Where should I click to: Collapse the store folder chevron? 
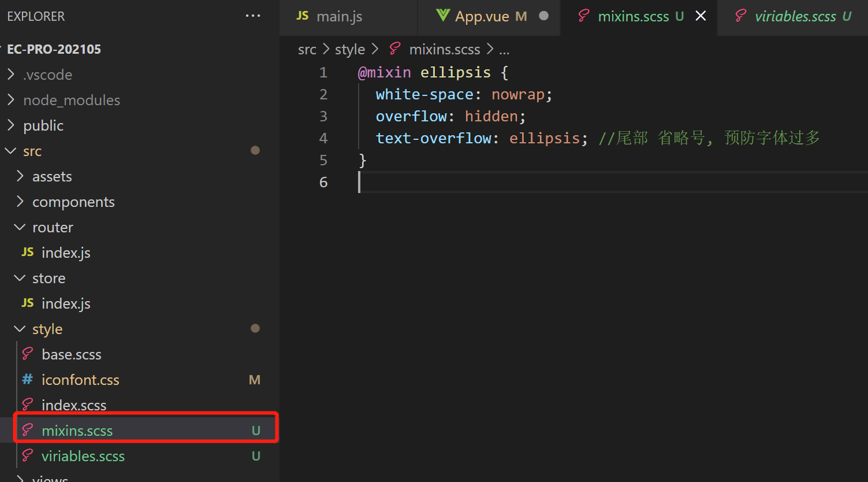click(20, 277)
